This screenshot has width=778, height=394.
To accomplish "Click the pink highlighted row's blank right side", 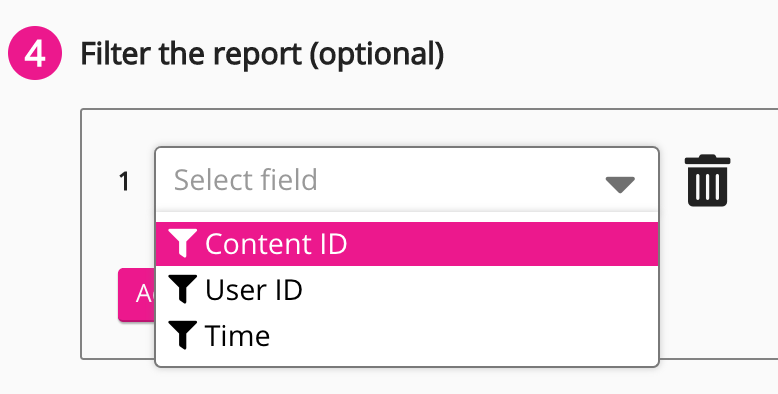I will coord(501,244).
